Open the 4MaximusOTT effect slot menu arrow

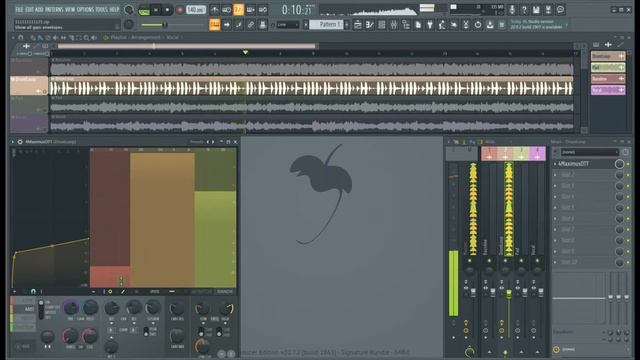pyautogui.click(x=555, y=164)
